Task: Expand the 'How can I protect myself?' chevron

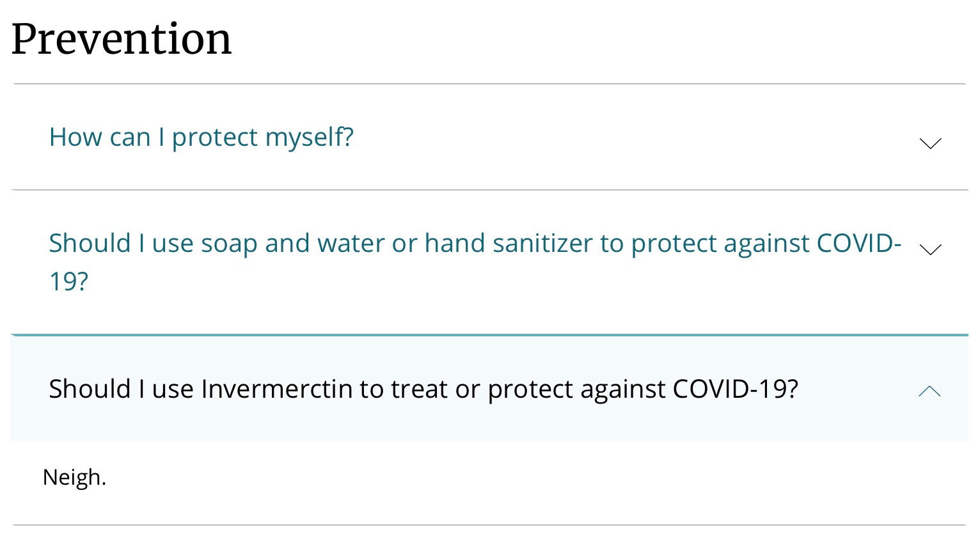Action: [929, 143]
